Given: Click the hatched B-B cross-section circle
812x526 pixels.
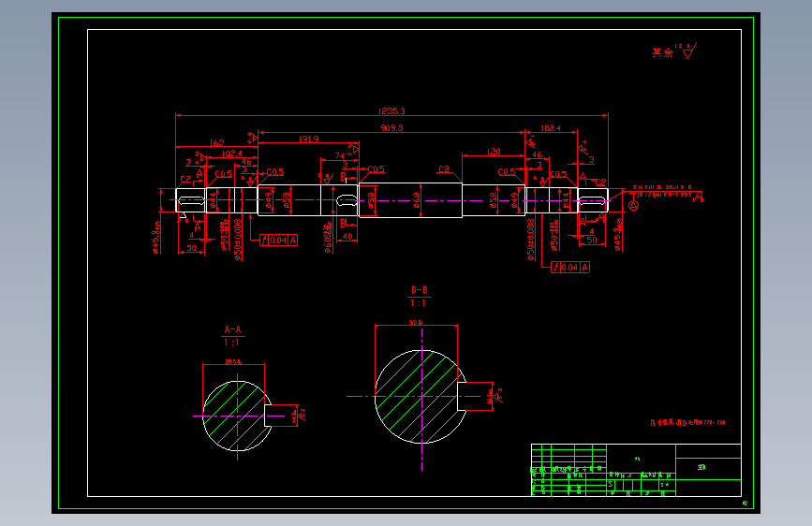Looking at the screenshot, I should pyautogui.click(x=420, y=397).
